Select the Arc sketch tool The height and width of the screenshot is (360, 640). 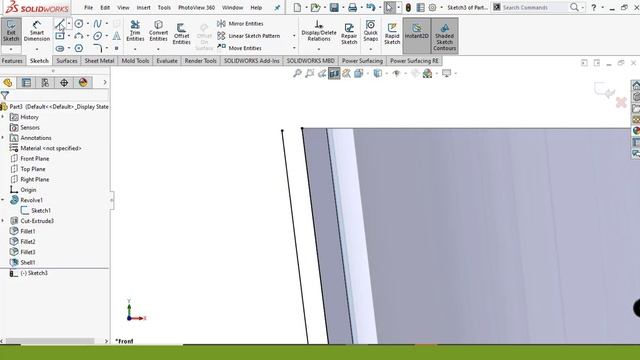tap(79, 36)
